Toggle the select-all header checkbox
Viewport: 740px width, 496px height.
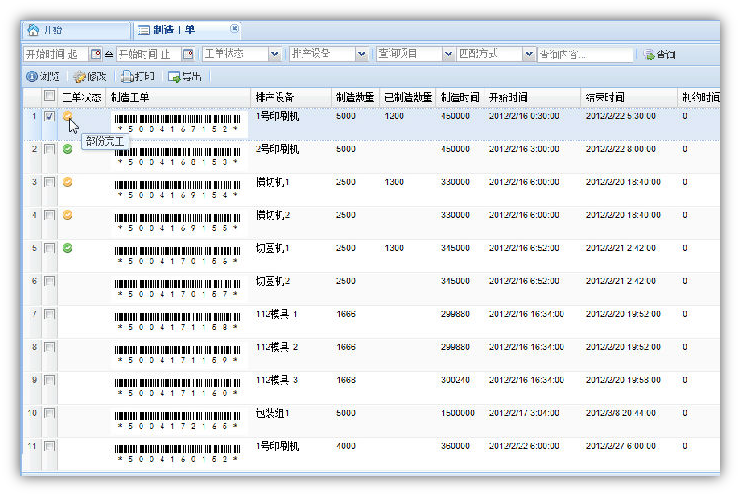click(x=49, y=96)
